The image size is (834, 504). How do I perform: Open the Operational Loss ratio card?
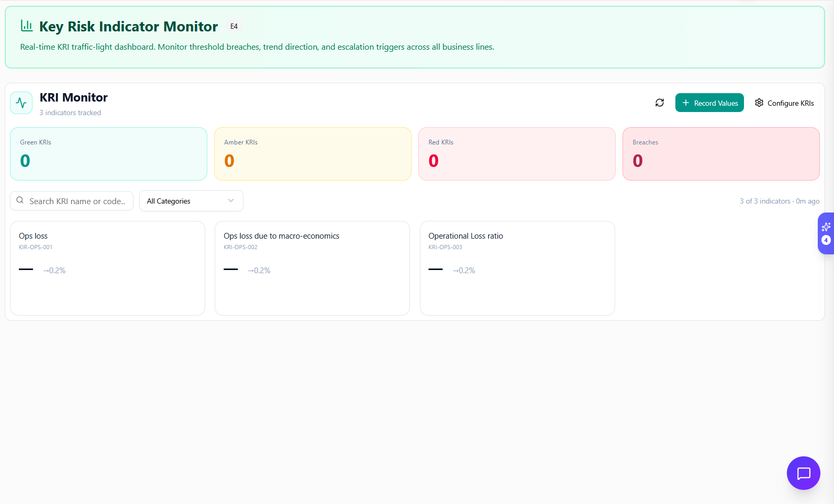pos(517,268)
